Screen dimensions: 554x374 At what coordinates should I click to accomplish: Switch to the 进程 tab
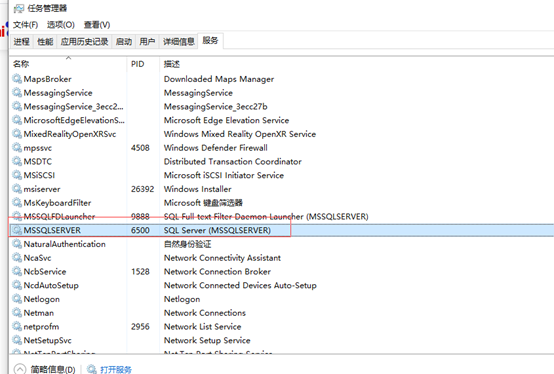[x=22, y=42]
